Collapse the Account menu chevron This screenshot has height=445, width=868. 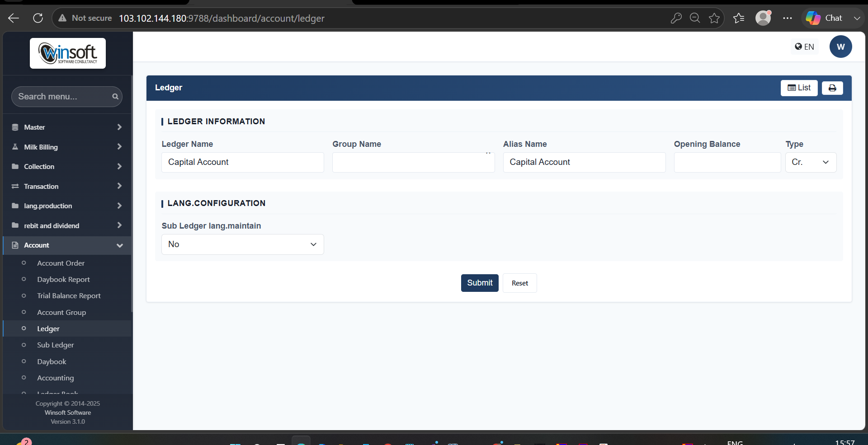click(x=120, y=245)
